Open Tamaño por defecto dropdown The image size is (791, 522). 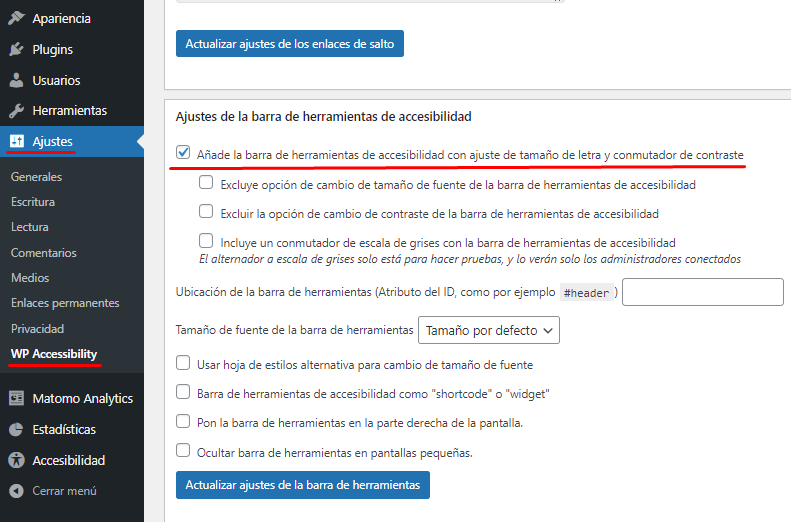(x=489, y=330)
